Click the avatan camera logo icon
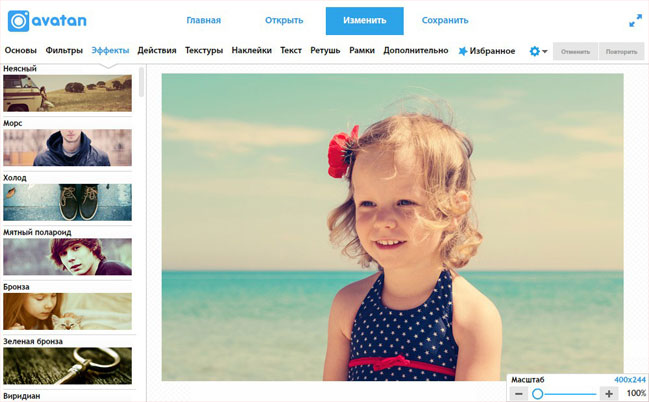Screen dimensions: 649x402 click(x=19, y=21)
